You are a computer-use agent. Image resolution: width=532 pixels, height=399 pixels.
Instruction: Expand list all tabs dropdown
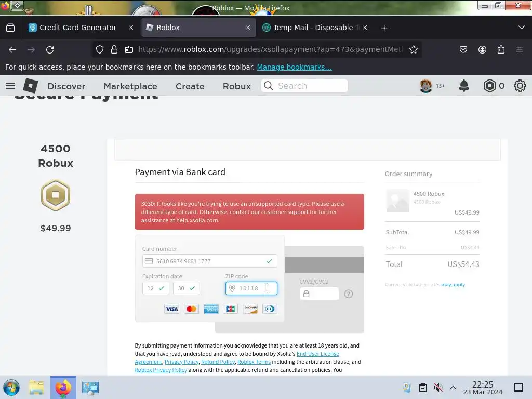tap(522, 28)
